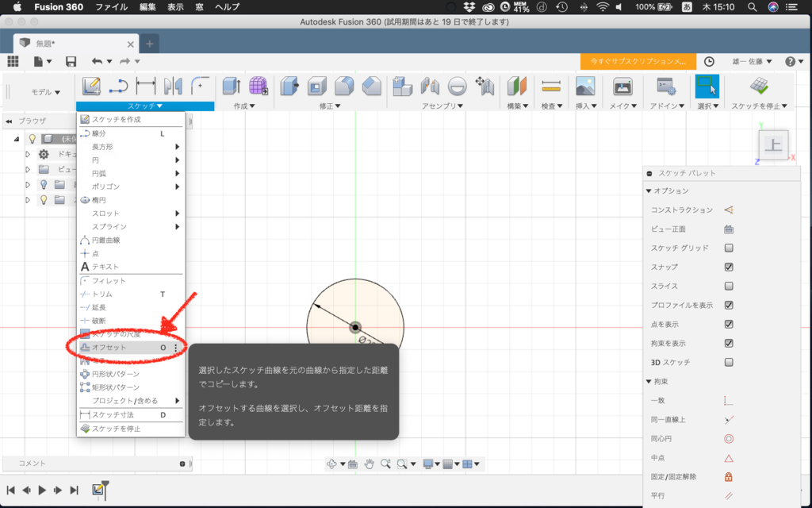
Task: Play the timeline with the play button
Action: coord(43,490)
